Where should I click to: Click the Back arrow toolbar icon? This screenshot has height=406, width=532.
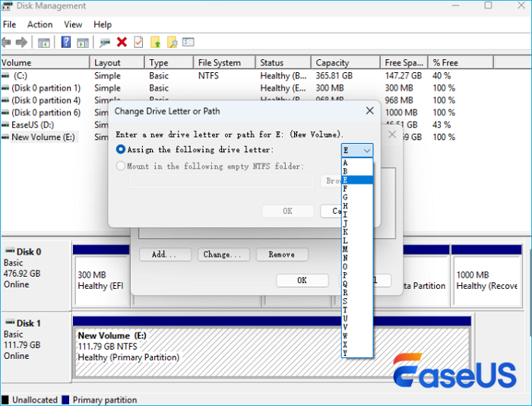pyautogui.click(x=8, y=42)
